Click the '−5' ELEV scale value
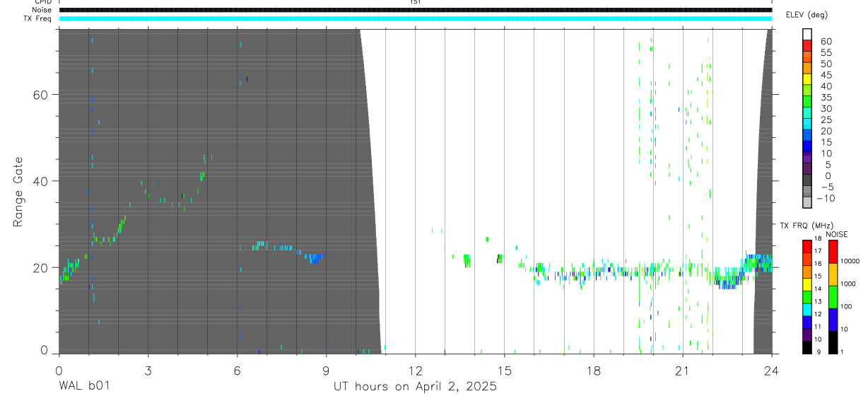The image size is (868, 401). pos(828,187)
